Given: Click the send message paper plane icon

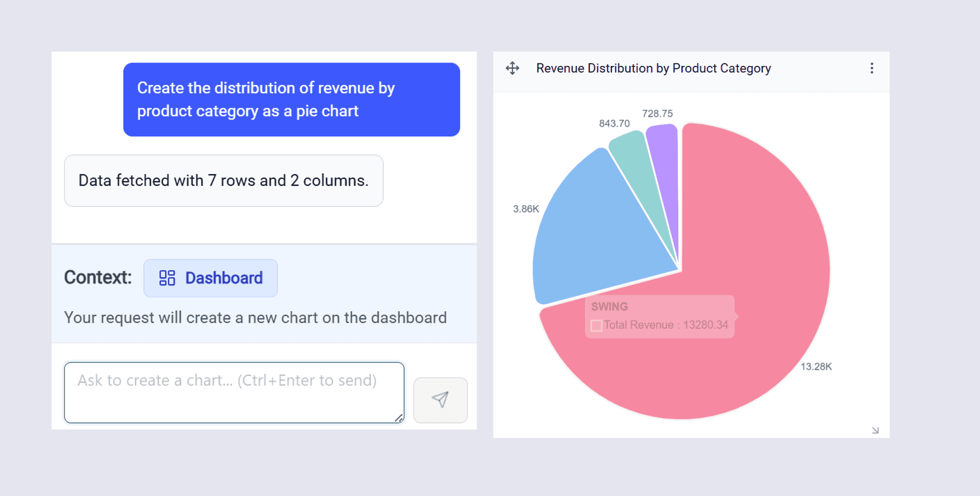Looking at the screenshot, I should [440, 400].
